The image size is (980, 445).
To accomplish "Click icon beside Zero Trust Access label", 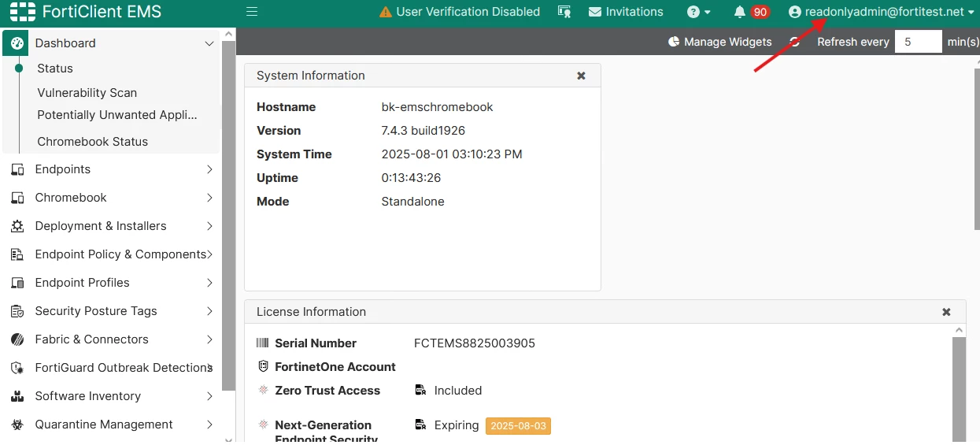I will point(263,391).
